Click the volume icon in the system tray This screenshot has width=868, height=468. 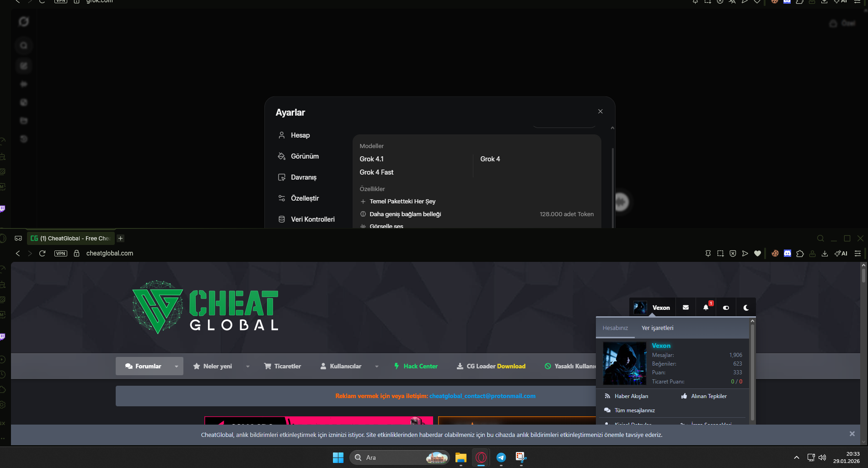(822, 457)
